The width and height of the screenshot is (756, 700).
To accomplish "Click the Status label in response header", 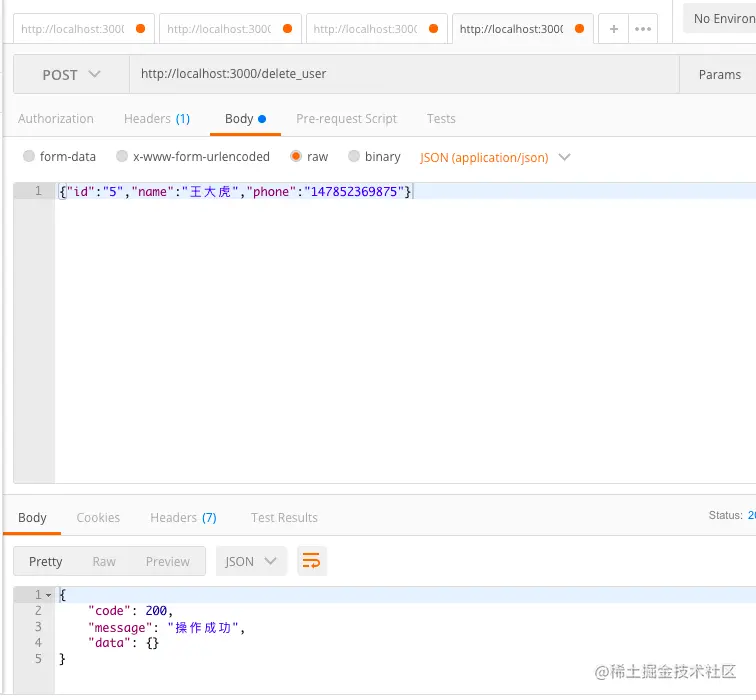I will (x=726, y=515).
